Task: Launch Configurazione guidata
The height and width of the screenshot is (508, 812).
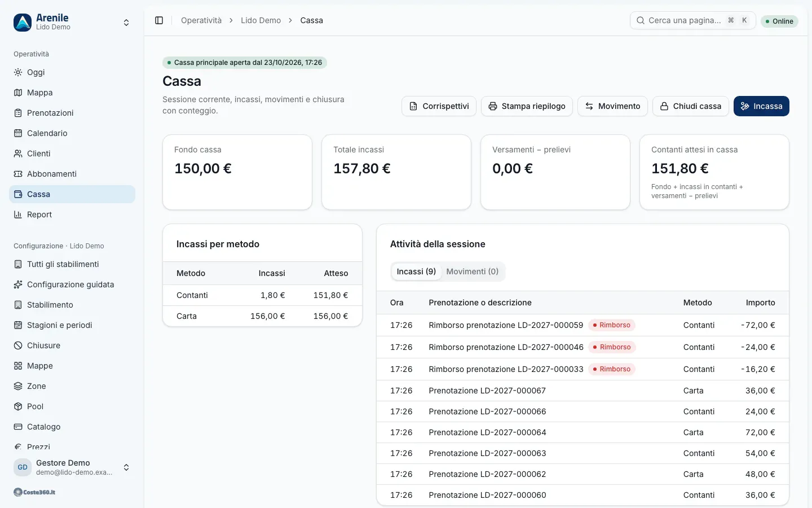Action: pyautogui.click(x=72, y=284)
